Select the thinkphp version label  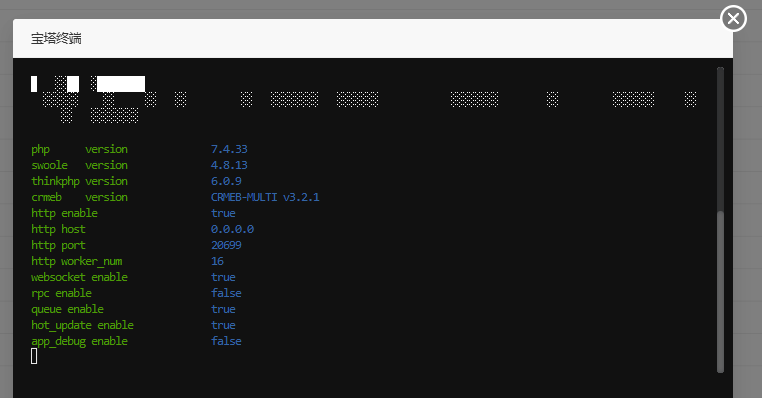[x=79, y=181]
